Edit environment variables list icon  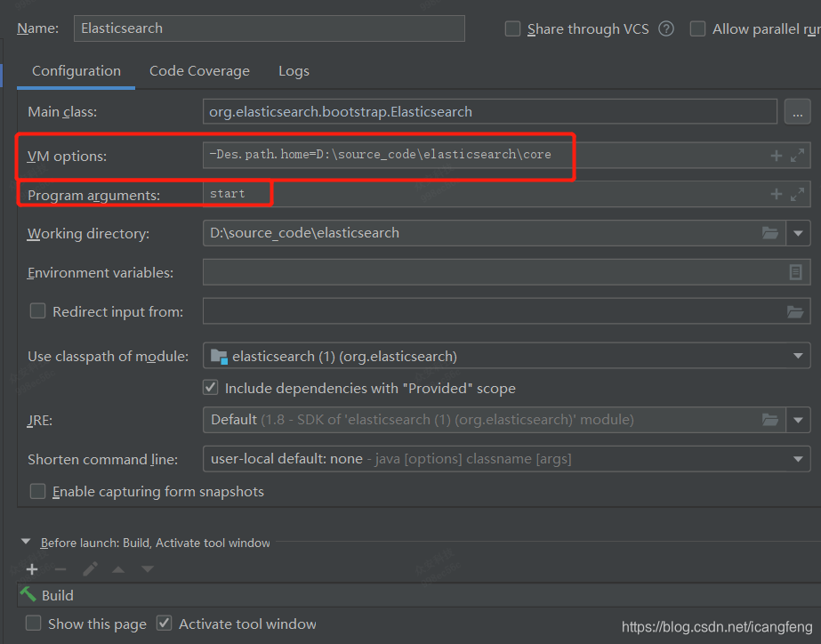click(795, 272)
